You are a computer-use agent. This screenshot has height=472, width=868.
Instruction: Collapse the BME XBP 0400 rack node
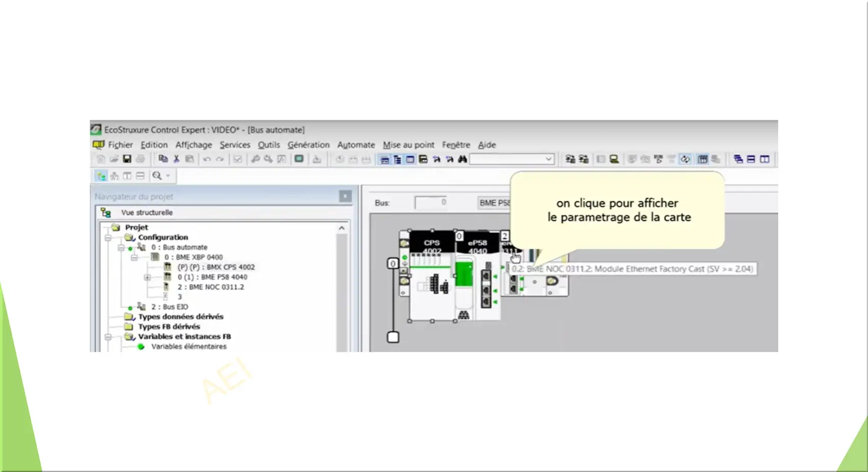click(x=134, y=258)
